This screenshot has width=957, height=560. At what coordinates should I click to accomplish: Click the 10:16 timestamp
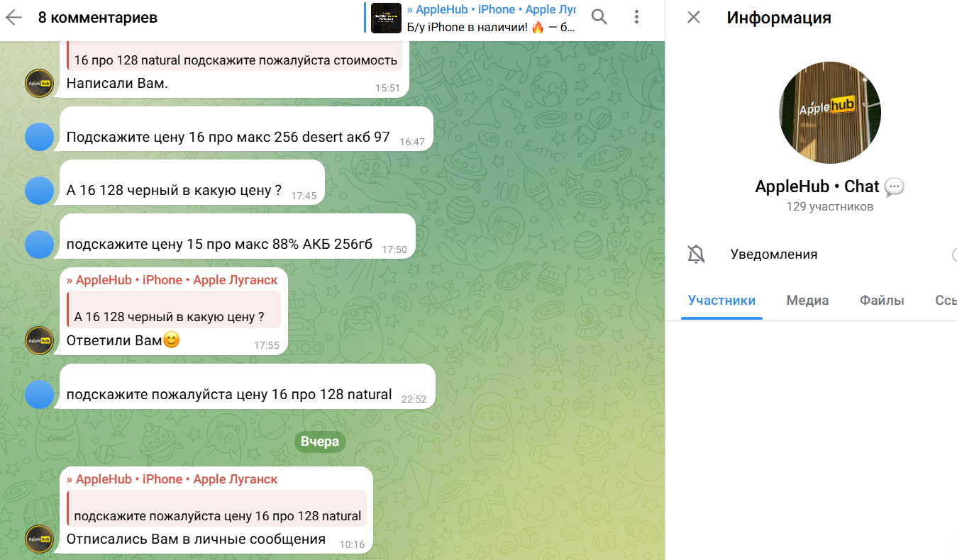click(x=352, y=545)
